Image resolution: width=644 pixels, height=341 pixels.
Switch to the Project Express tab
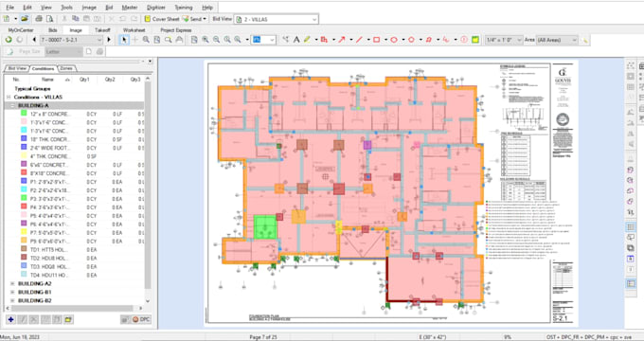(176, 30)
